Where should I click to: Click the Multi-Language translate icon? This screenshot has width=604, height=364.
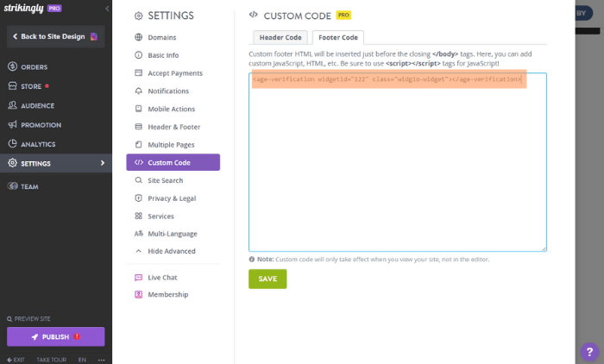coord(138,234)
